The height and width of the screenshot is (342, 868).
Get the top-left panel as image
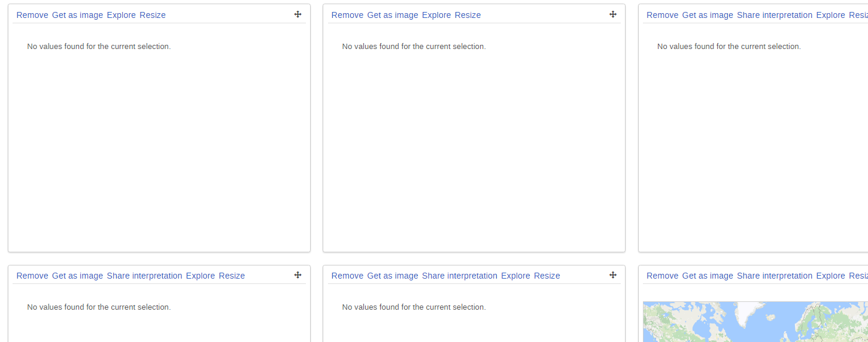77,15
